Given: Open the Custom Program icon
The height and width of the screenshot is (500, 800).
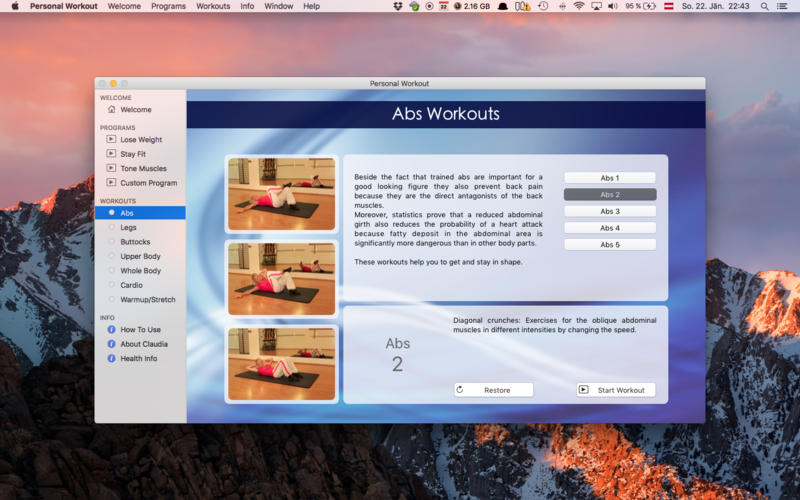Looking at the screenshot, I should click(111, 182).
